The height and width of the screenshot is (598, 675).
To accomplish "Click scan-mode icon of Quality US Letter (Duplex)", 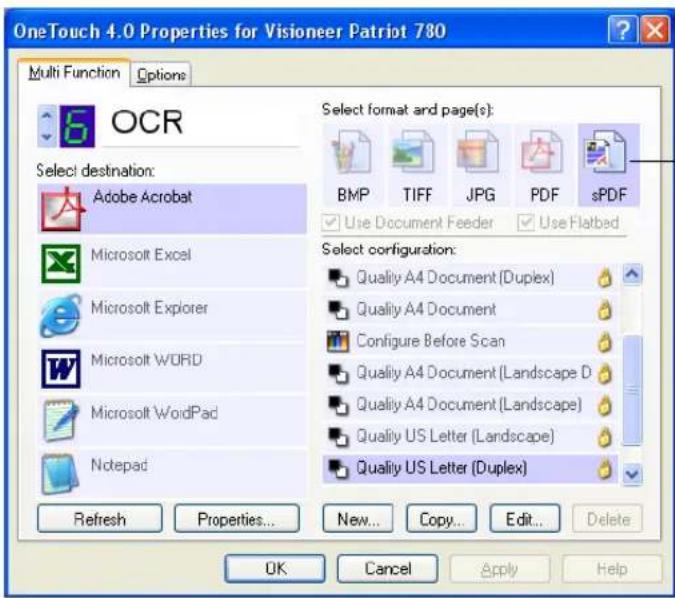I will [x=338, y=468].
